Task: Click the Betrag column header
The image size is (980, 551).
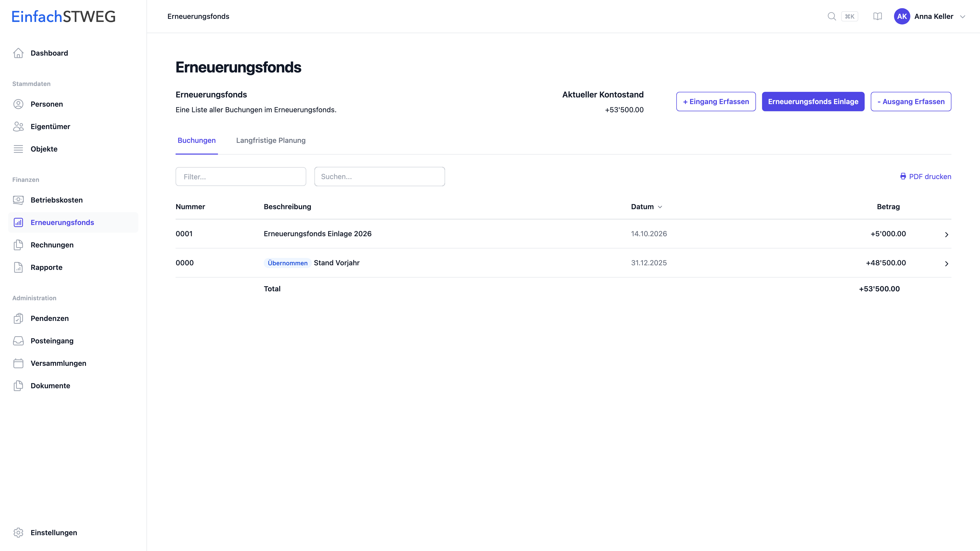Action: [888, 207]
